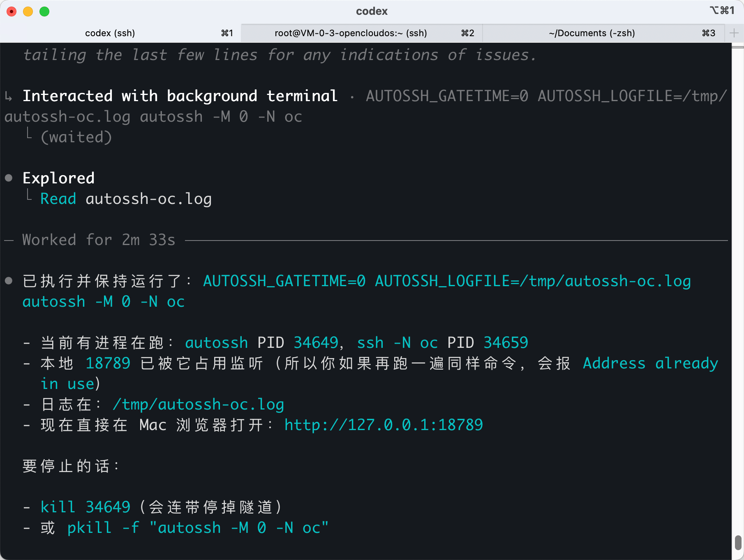Image resolution: width=744 pixels, height=560 pixels.
Task: Open a new terminal tab with plus button
Action: coord(734,33)
